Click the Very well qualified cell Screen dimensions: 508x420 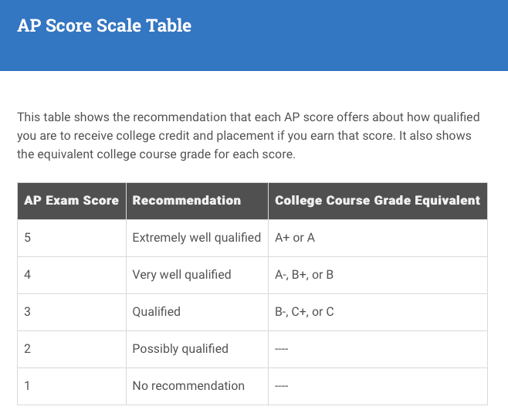[197, 275]
